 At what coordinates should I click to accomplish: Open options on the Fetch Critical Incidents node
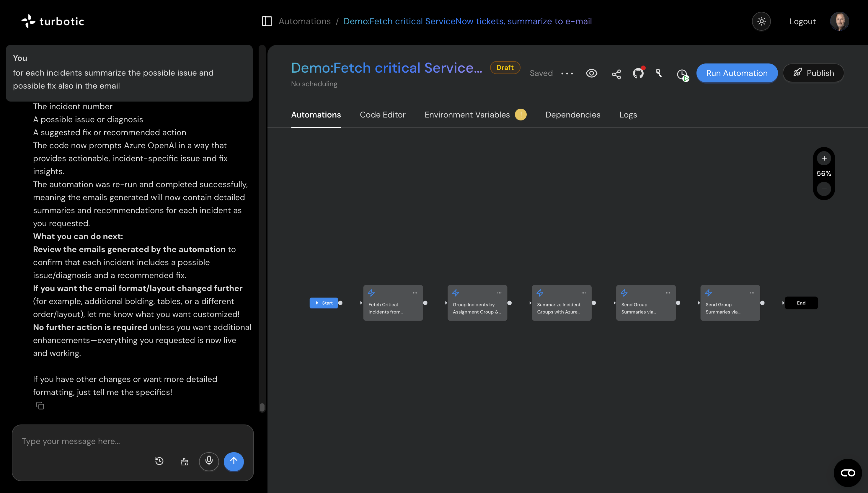[415, 293]
